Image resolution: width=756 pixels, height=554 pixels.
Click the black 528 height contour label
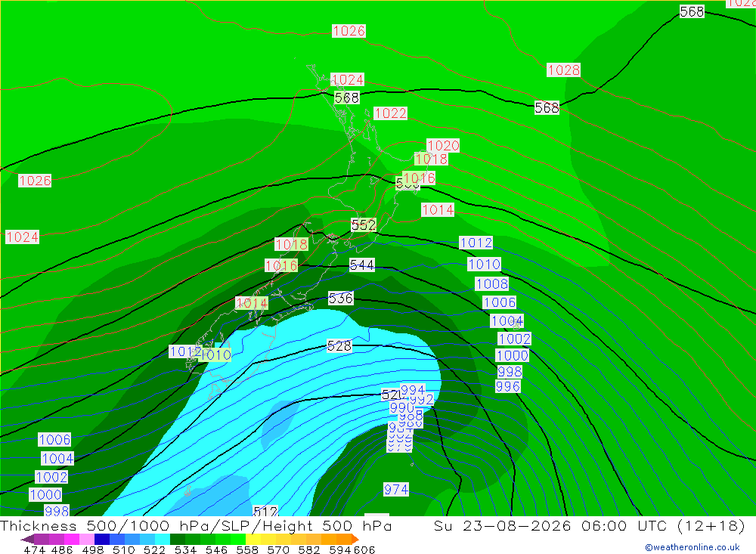[339, 345]
